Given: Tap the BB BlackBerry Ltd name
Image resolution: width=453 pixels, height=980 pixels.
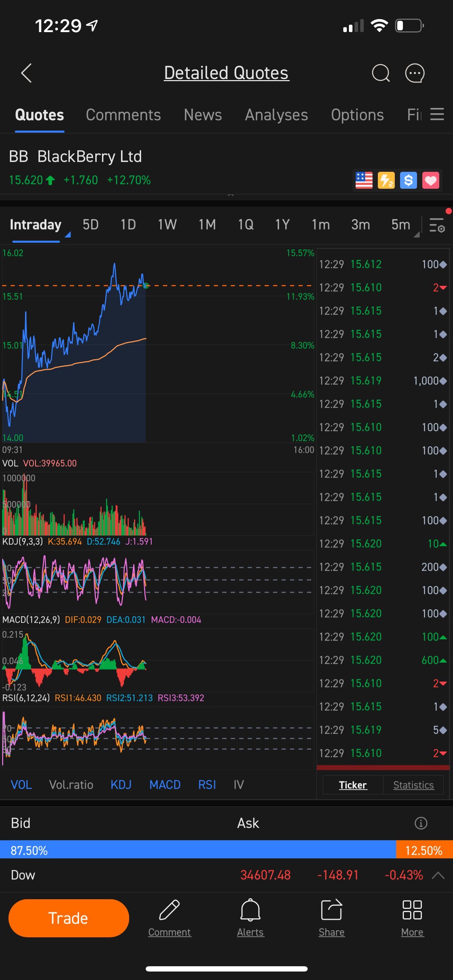Looking at the screenshot, I should [x=75, y=156].
